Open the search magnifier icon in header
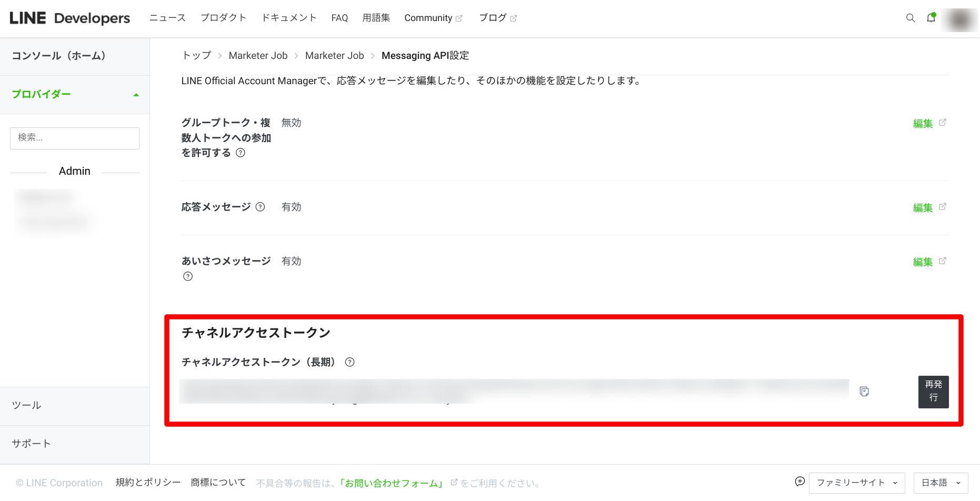This screenshot has width=980, height=501. (x=910, y=18)
